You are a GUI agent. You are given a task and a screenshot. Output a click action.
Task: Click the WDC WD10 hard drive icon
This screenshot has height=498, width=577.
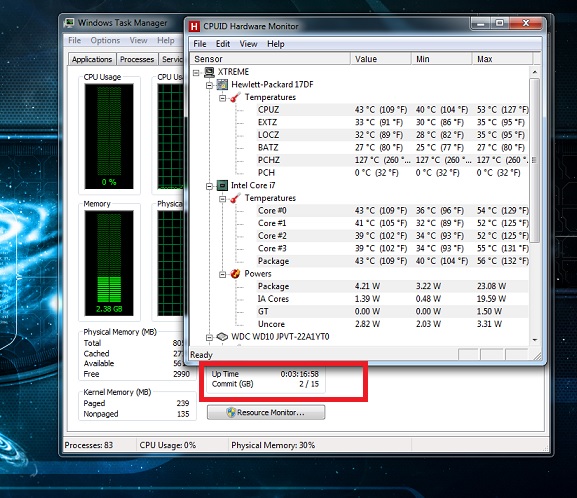pyautogui.click(x=222, y=337)
